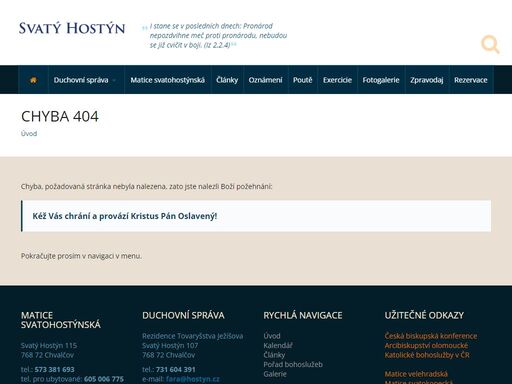Open the search magnifier icon

(490, 44)
